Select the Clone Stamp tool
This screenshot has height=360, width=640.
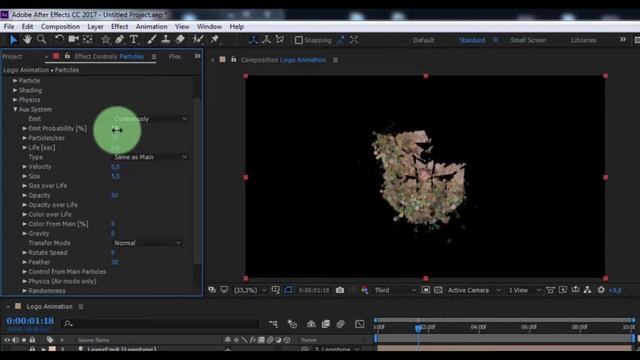pyautogui.click(x=165, y=40)
